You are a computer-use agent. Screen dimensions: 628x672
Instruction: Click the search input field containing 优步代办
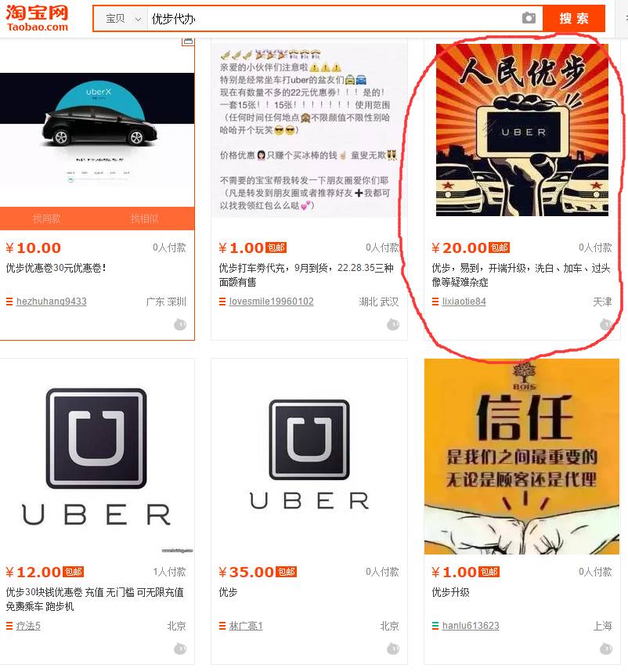click(x=334, y=19)
